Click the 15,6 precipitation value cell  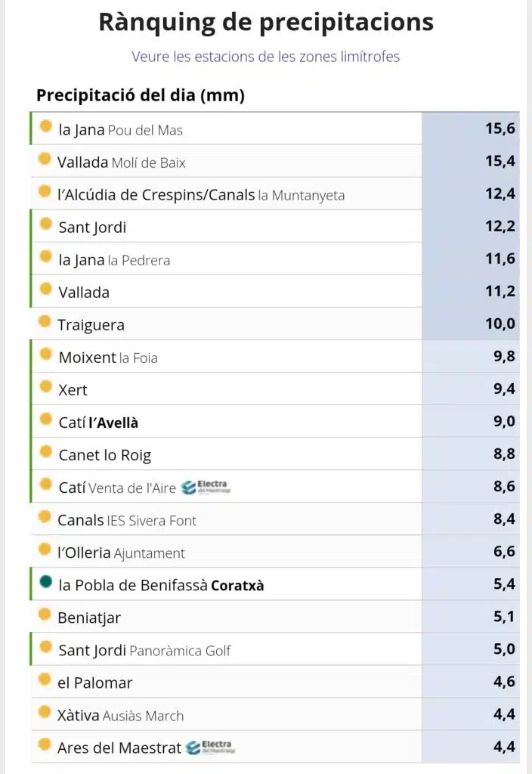tap(471, 128)
